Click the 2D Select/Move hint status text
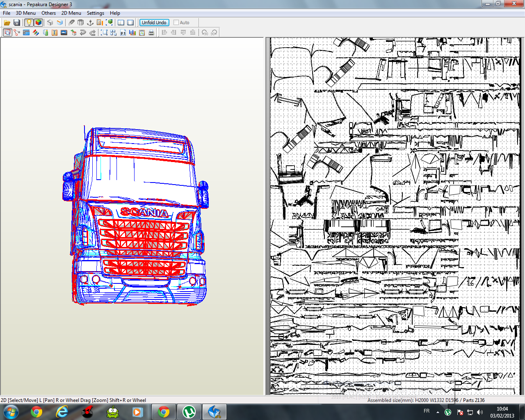525x420 pixels. [x=73, y=400]
